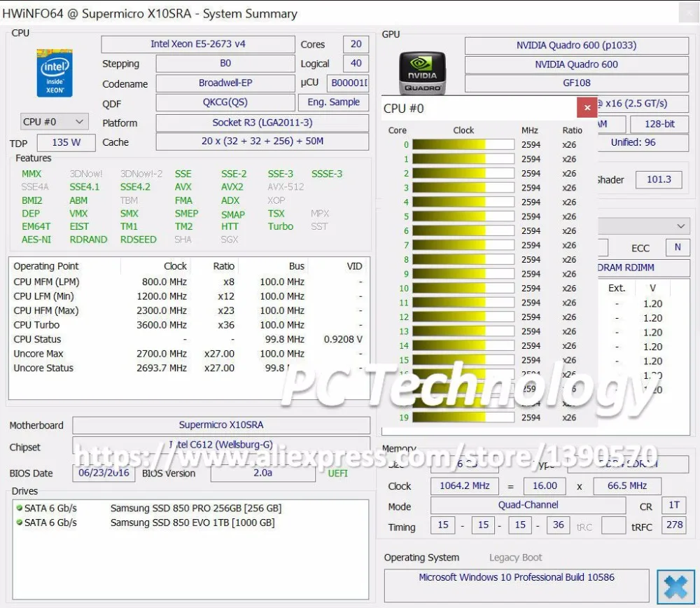
Task: Click the GF108 GPU codename field
Action: point(576,83)
